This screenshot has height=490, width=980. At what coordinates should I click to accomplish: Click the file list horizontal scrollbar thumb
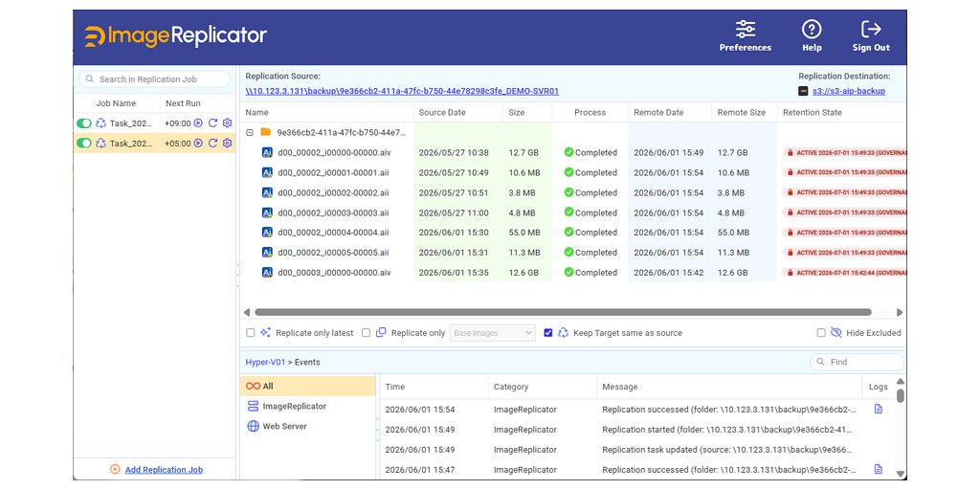tap(563, 312)
